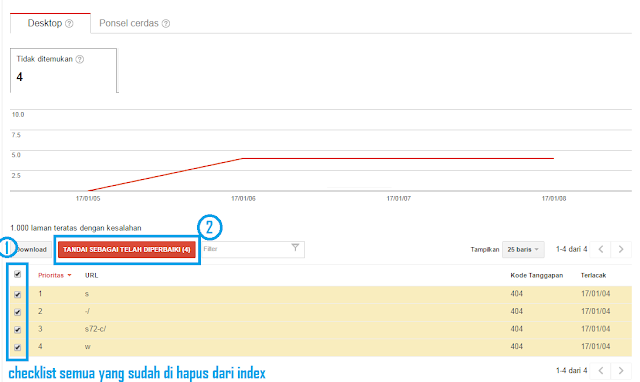Toggle the select-all header checkbox
Image resolution: width=640 pixels, height=382 pixels.
[x=18, y=274]
